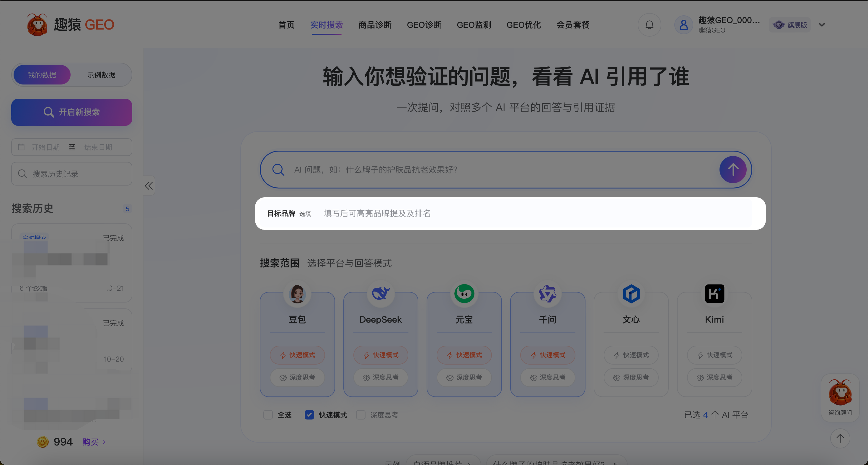Select the 文心 platform icon
The image size is (868, 465).
pos(631,294)
